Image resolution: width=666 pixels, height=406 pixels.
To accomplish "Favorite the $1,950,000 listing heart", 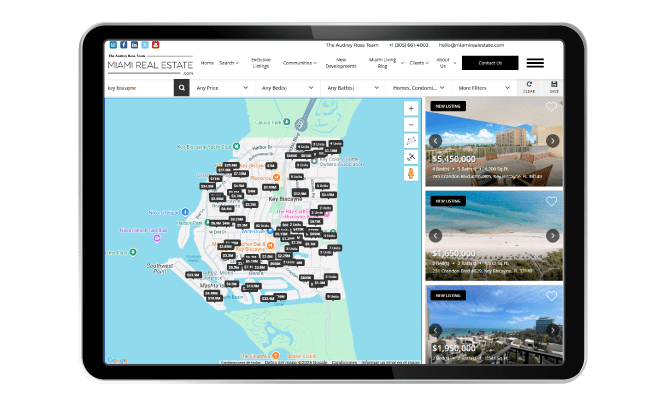I will 551,296.
